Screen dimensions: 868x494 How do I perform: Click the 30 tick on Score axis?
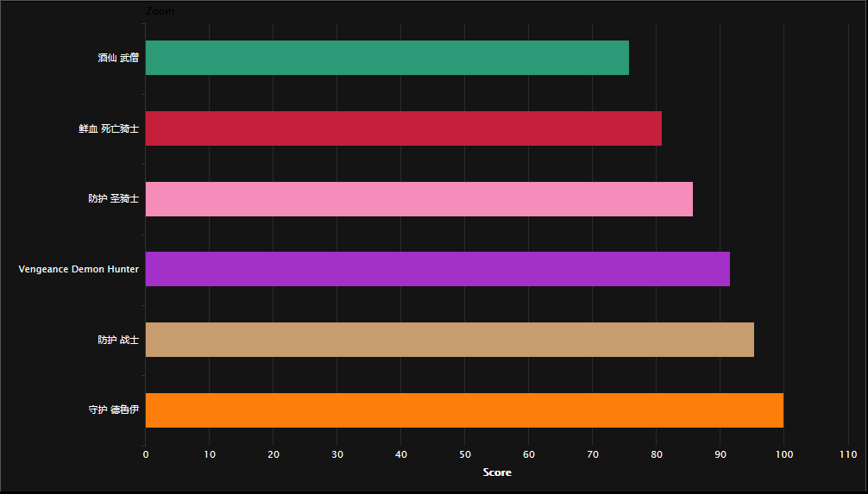coord(337,454)
